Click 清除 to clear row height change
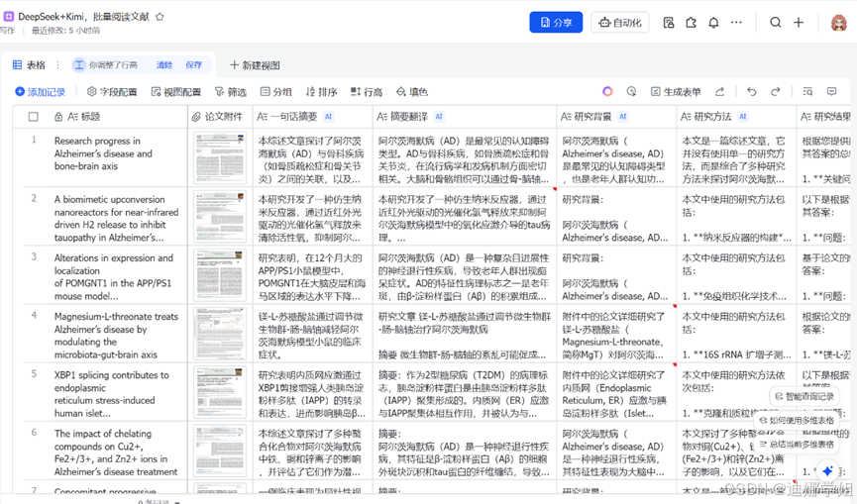 point(163,65)
